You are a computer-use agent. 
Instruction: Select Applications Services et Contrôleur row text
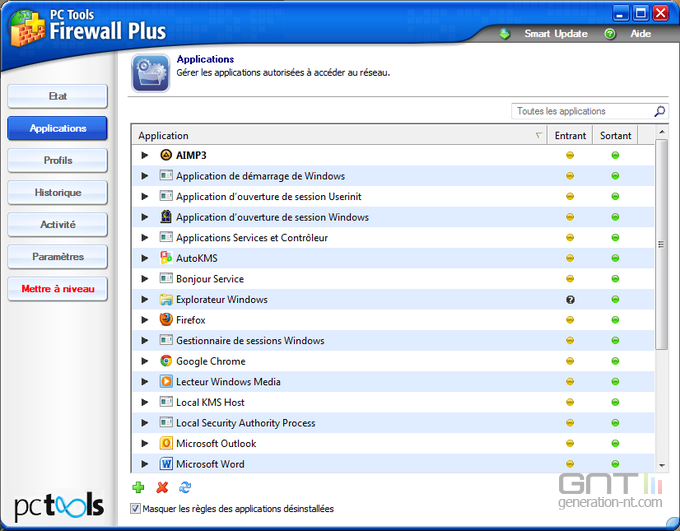(x=252, y=238)
